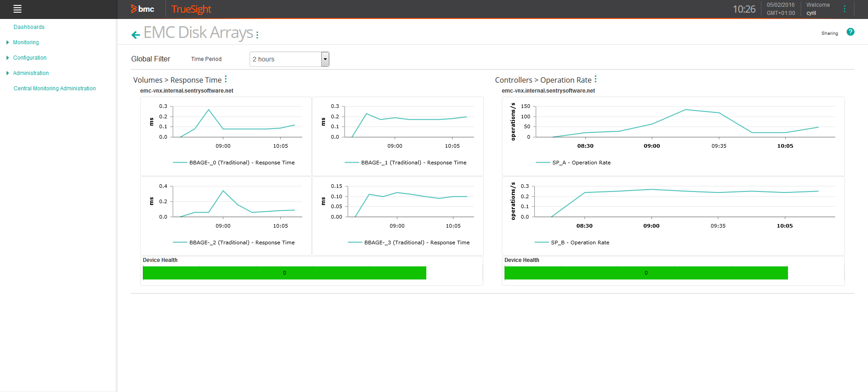Click the BBAGE-_3 Response Time legend
Image resolution: width=868 pixels, height=392 pixels.
[409, 243]
